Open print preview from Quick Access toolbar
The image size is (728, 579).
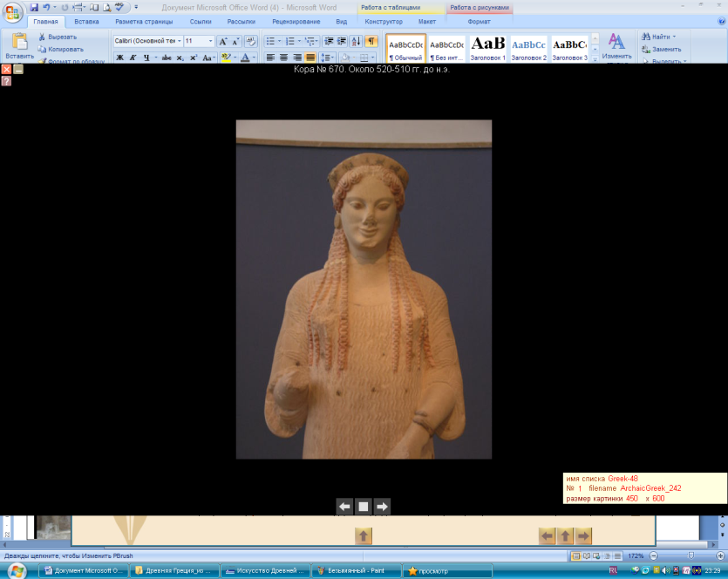(106, 7)
